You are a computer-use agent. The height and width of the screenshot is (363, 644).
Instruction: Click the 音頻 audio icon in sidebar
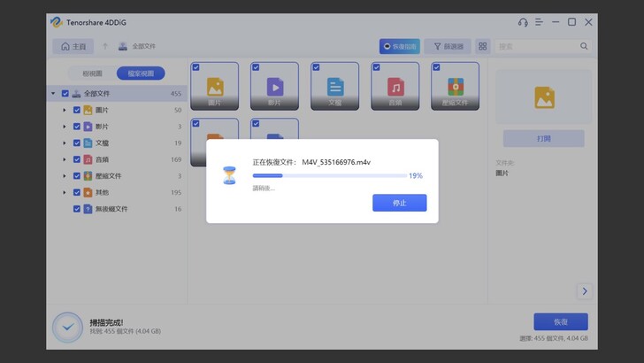pyautogui.click(x=88, y=159)
